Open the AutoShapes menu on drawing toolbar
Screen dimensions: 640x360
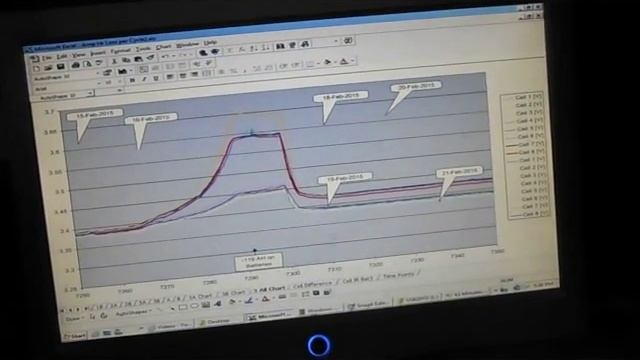(133, 313)
